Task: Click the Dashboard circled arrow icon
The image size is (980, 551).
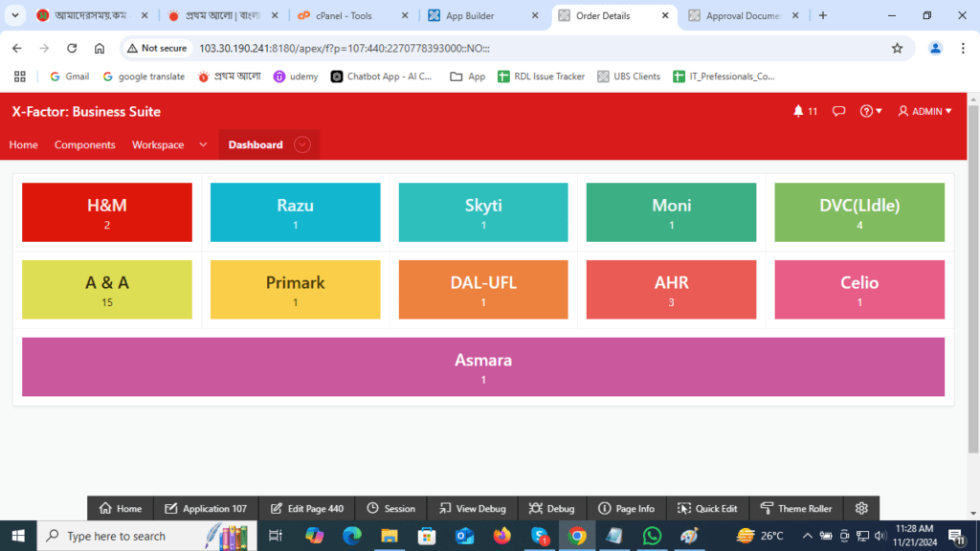Action: click(x=302, y=144)
